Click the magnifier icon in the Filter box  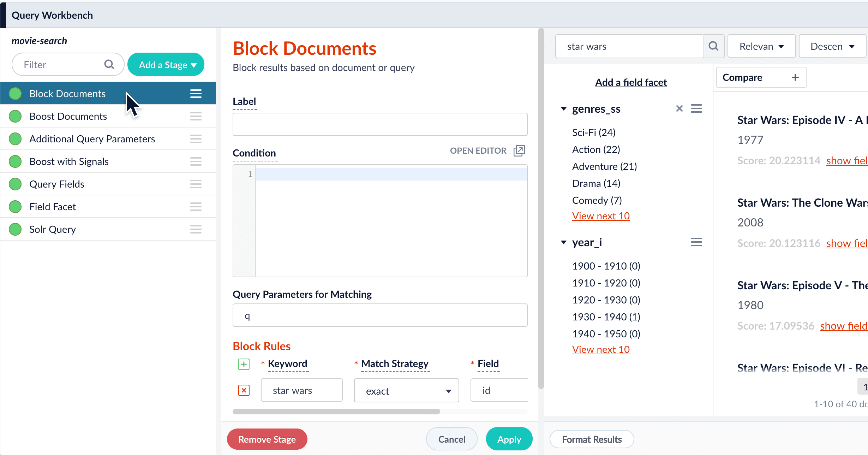[x=109, y=64]
